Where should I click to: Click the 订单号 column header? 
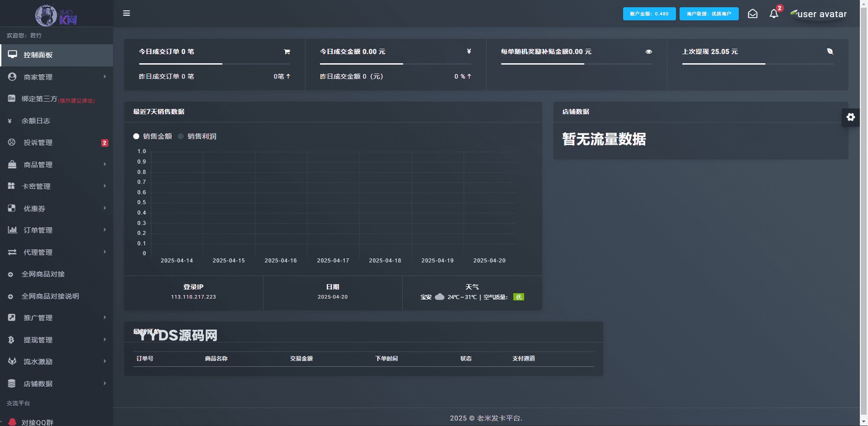[145, 359]
